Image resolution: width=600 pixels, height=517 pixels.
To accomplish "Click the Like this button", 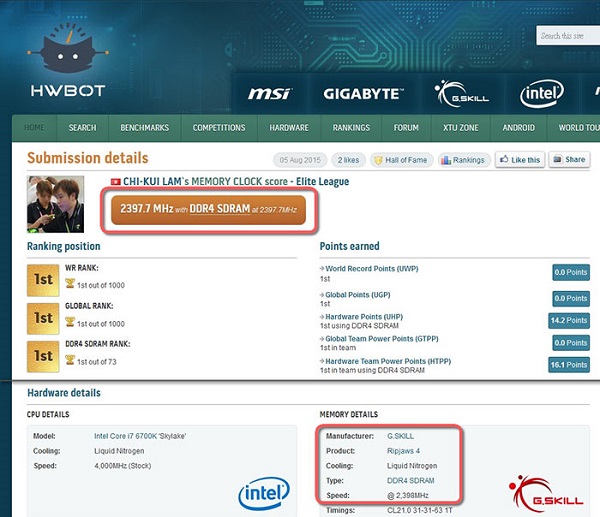I will 520,160.
